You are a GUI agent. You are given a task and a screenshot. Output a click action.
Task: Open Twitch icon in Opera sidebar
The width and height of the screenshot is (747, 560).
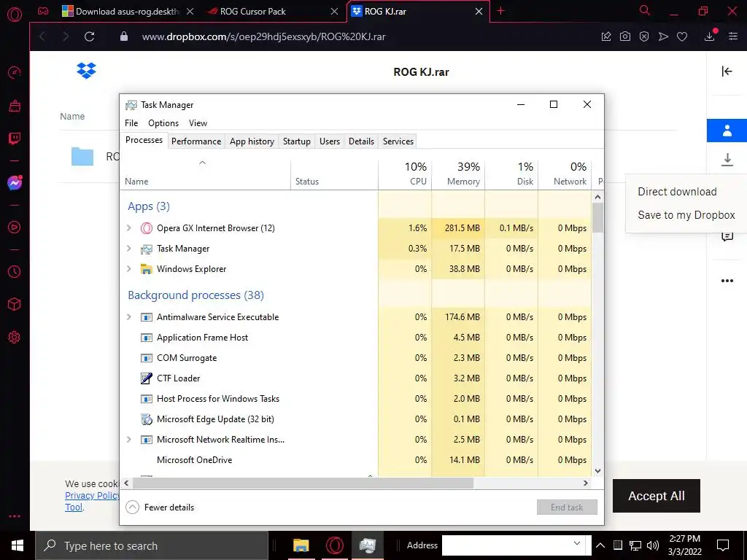click(15, 139)
